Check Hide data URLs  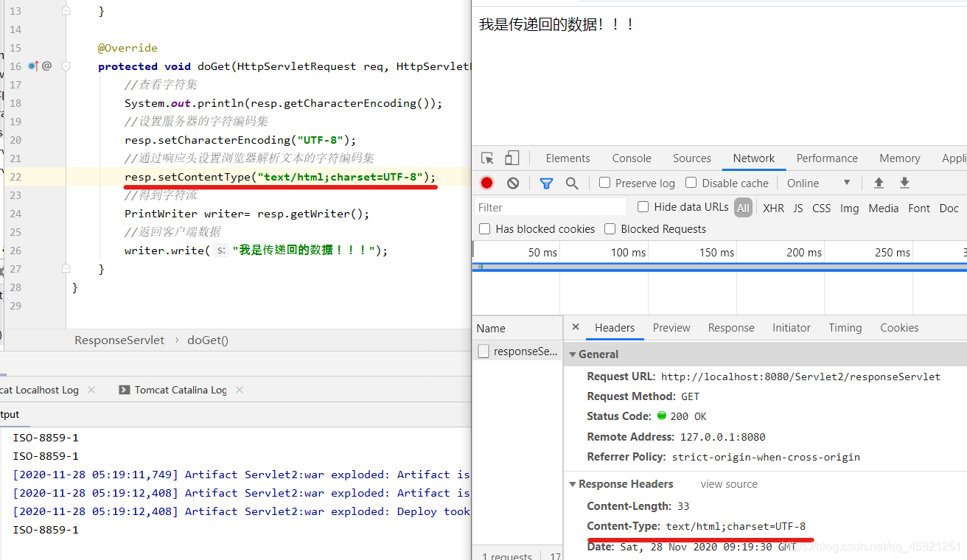pyautogui.click(x=643, y=207)
